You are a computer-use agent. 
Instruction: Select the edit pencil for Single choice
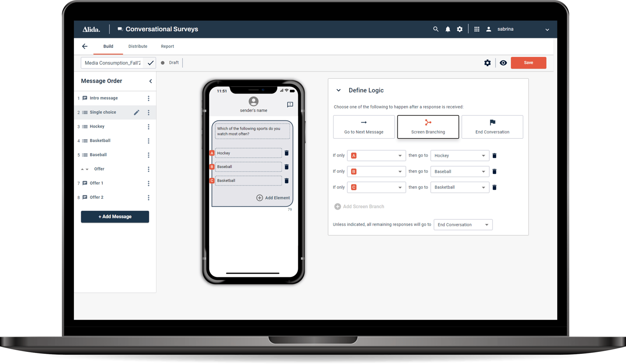click(137, 112)
